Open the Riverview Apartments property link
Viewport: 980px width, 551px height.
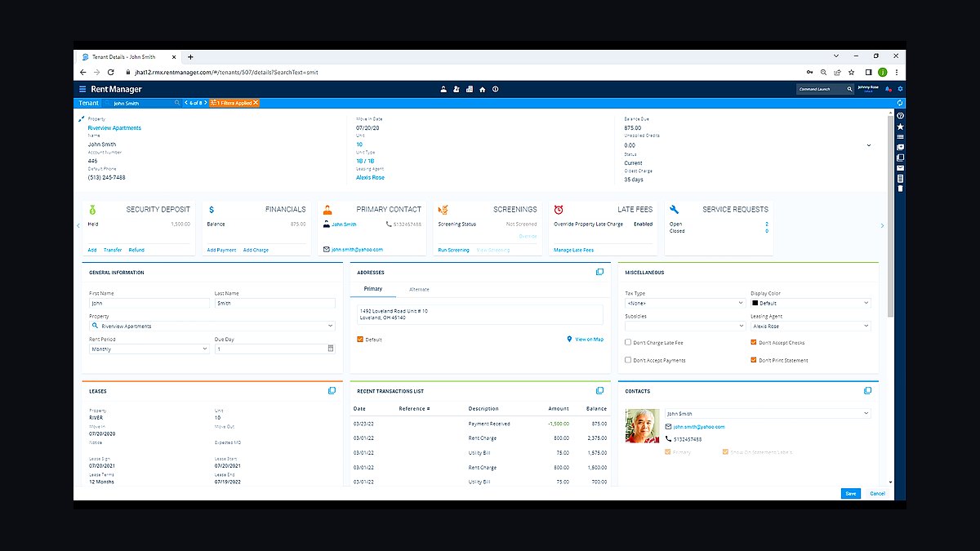(x=114, y=128)
